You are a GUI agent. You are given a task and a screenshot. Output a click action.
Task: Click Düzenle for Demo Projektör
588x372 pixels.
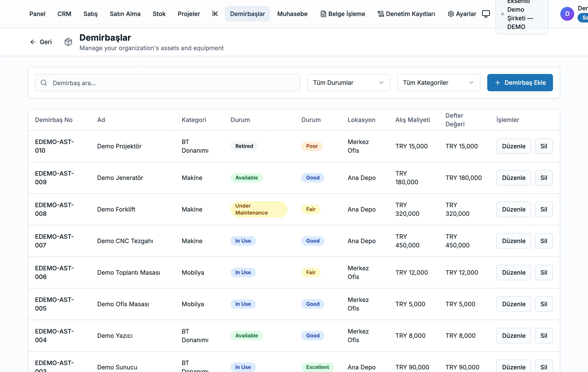[x=513, y=146]
